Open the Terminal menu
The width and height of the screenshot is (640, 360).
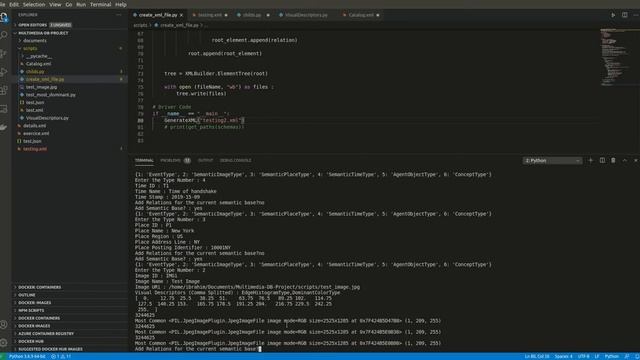[x=100, y=4]
